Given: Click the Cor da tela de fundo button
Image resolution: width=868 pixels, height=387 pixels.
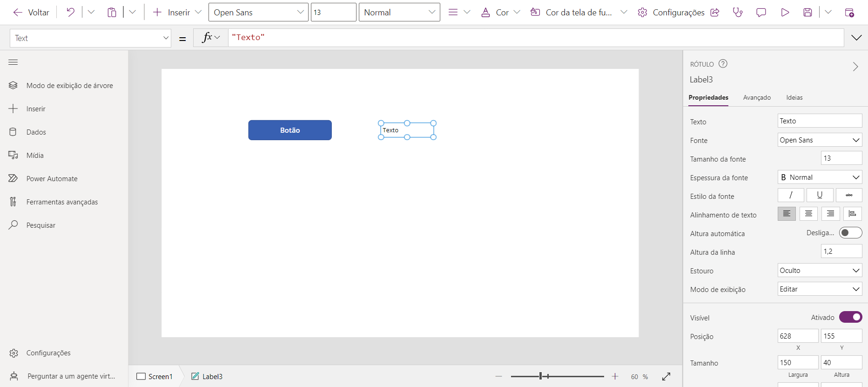Looking at the screenshot, I should [x=572, y=13].
